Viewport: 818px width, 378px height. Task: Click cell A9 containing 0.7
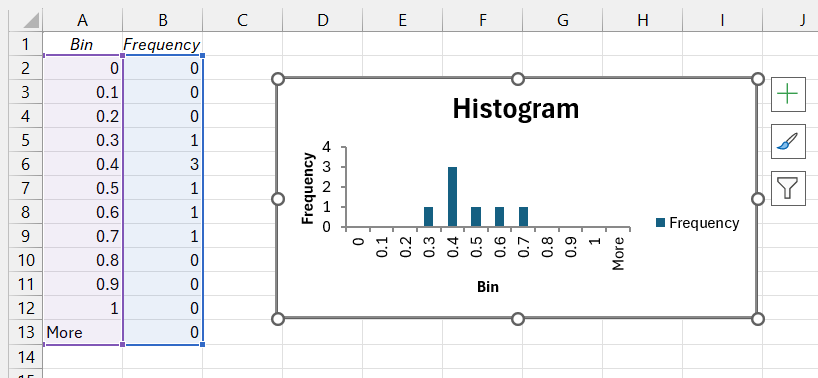coord(82,236)
